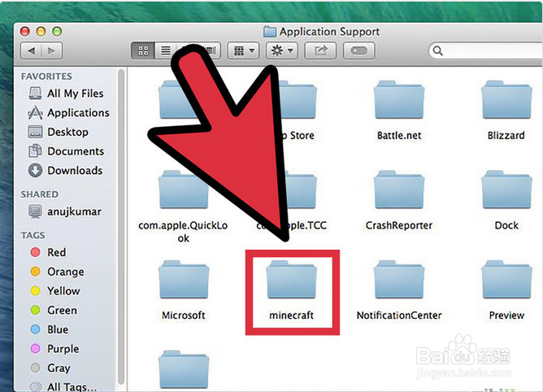Viewport: 543px width, 392px height.
Task: Filter by the Green tag
Action: [54, 310]
